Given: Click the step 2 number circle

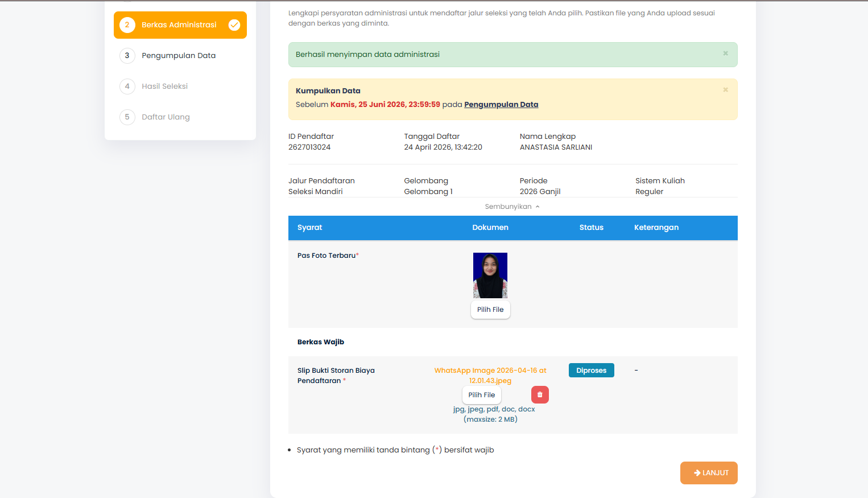Looking at the screenshot, I should (x=127, y=25).
